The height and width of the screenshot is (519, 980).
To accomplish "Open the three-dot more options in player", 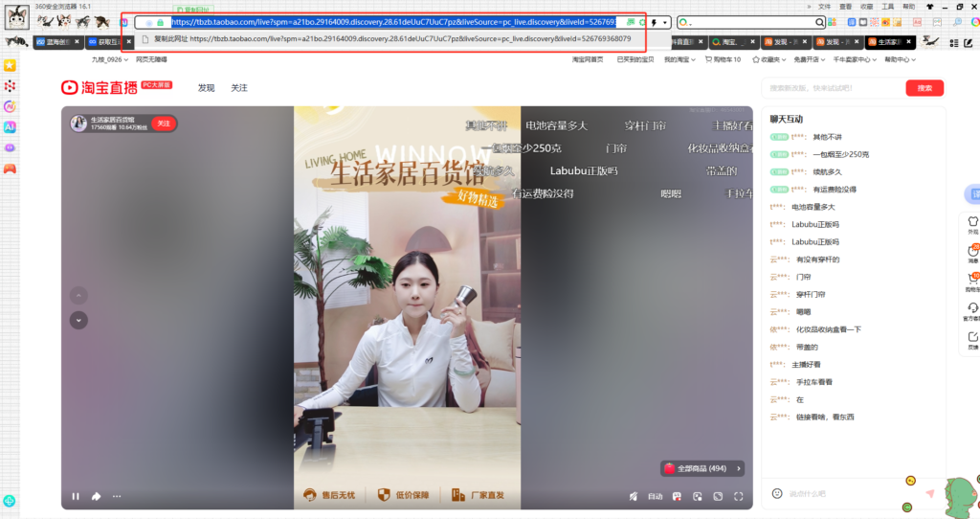I will point(117,496).
